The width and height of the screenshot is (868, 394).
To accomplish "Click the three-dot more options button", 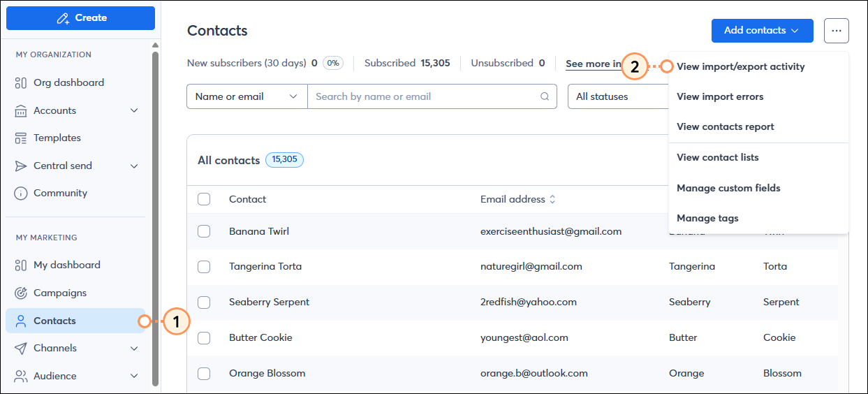I will click(837, 30).
